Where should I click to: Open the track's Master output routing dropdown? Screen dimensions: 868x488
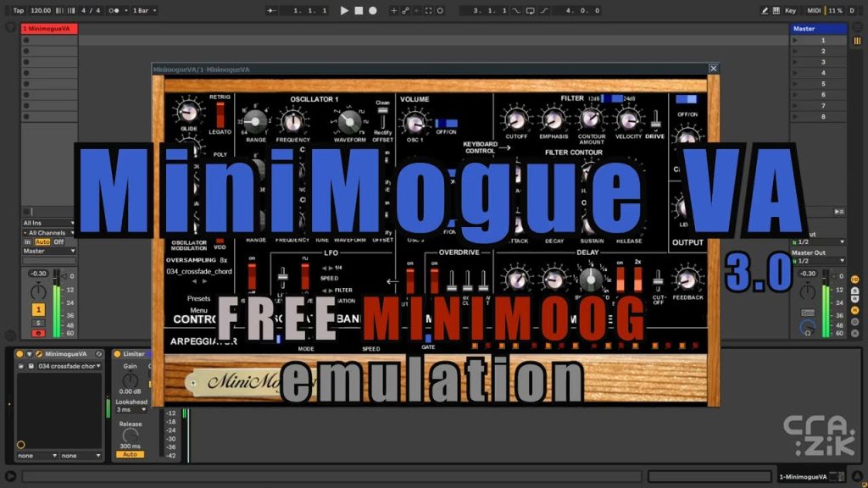click(x=48, y=251)
